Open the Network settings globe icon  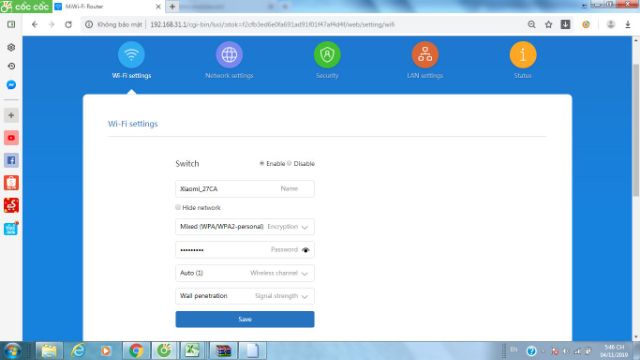(x=229, y=55)
